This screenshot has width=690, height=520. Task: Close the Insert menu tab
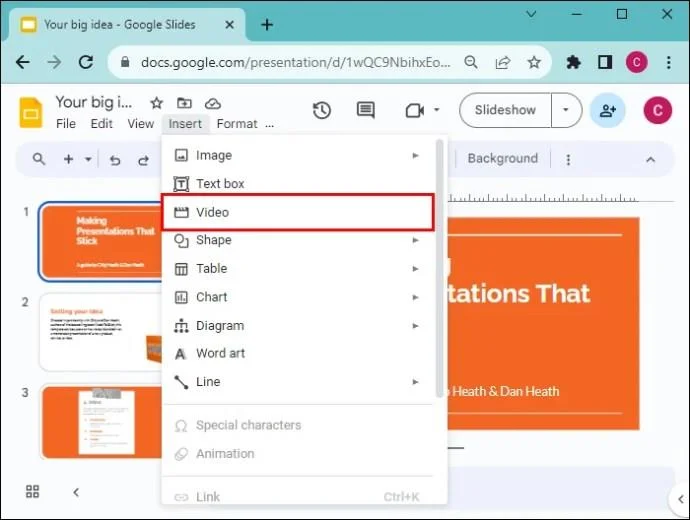[x=185, y=124]
